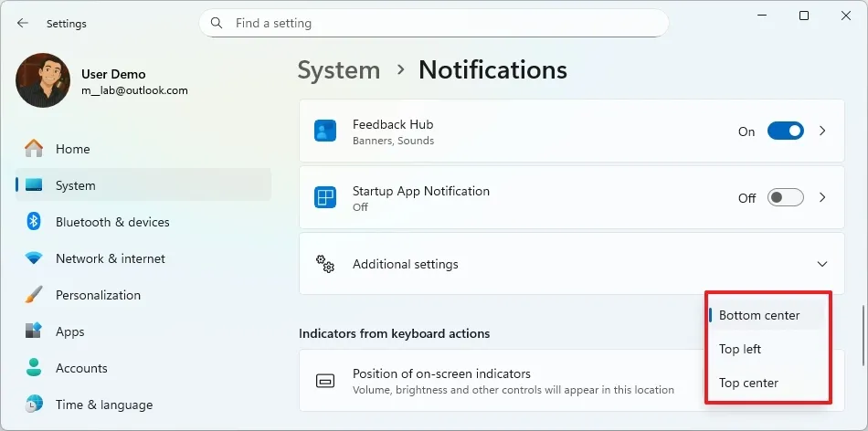Turn on Startup App Notification toggle

coord(785,197)
